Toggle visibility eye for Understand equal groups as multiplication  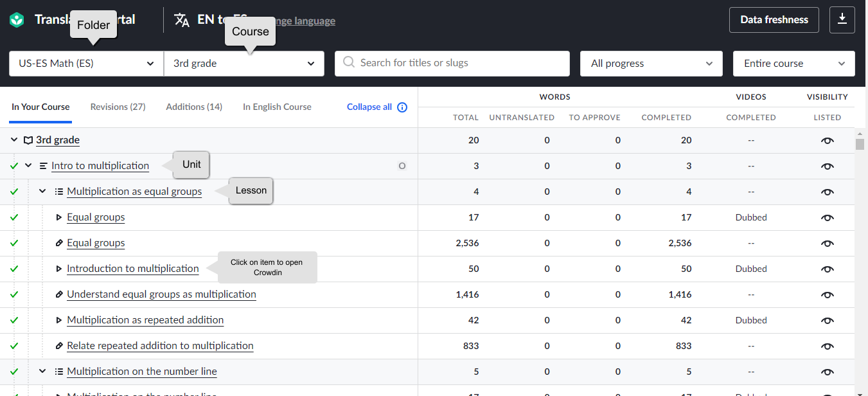828,294
